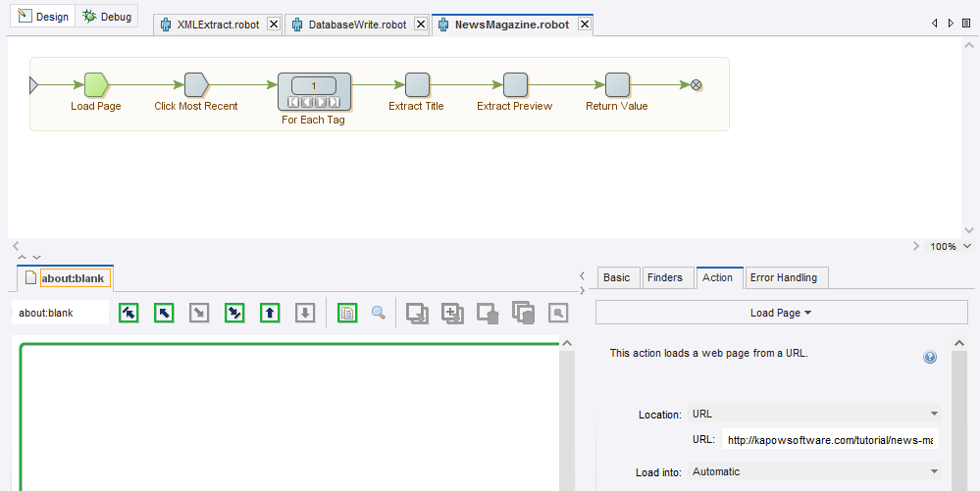Screen dimensions: 980x491
Task: Expand the Load into Automatic dropdown
Action: [813, 471]
